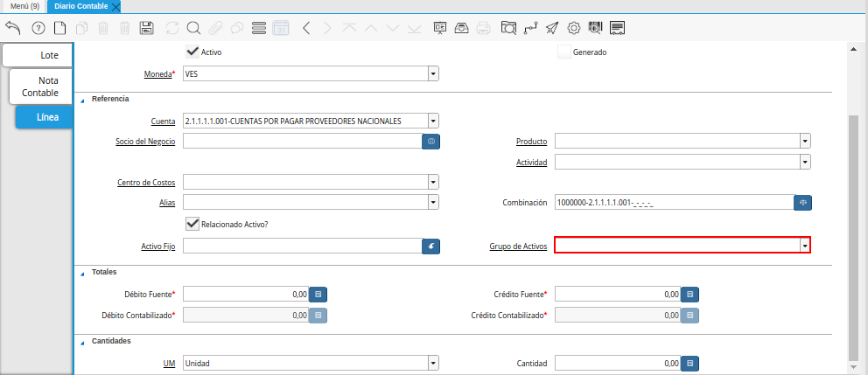Click the Cuenta field label link
Screen dimensions: 868x375
164,121
